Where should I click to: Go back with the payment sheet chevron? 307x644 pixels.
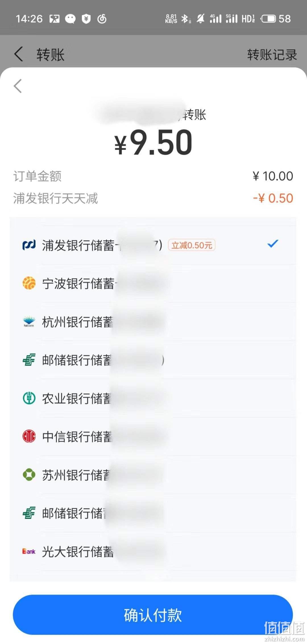18,86
